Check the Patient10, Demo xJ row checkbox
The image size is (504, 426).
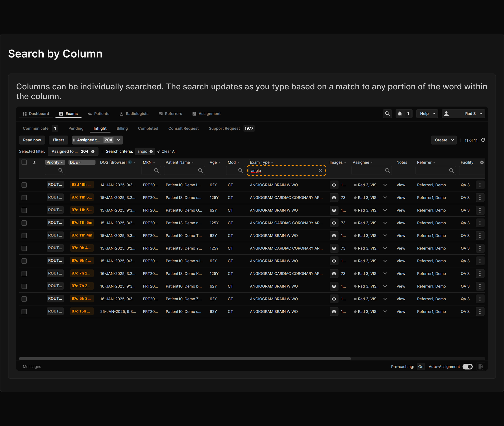tap(24, 261)
